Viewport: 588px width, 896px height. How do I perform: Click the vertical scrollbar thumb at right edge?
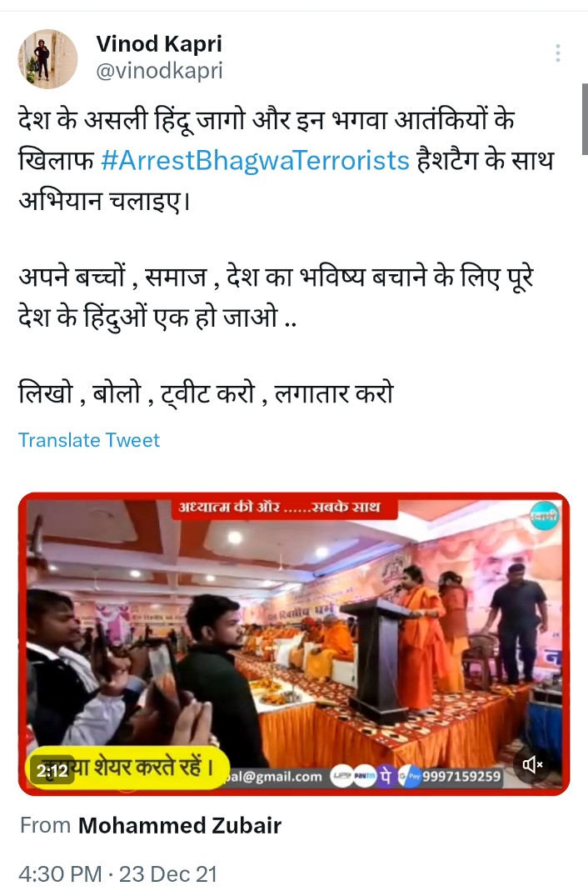point(585,119)
